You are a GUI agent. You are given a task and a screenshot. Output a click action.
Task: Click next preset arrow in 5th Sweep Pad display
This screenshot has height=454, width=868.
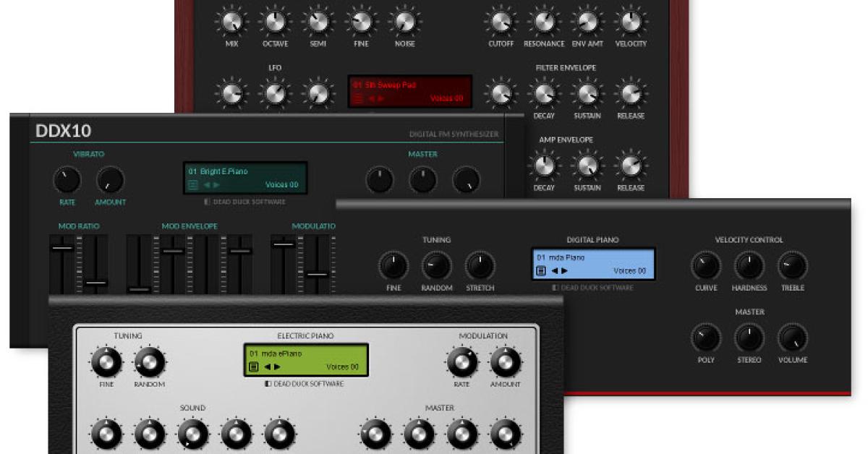(x=381, y=98)
